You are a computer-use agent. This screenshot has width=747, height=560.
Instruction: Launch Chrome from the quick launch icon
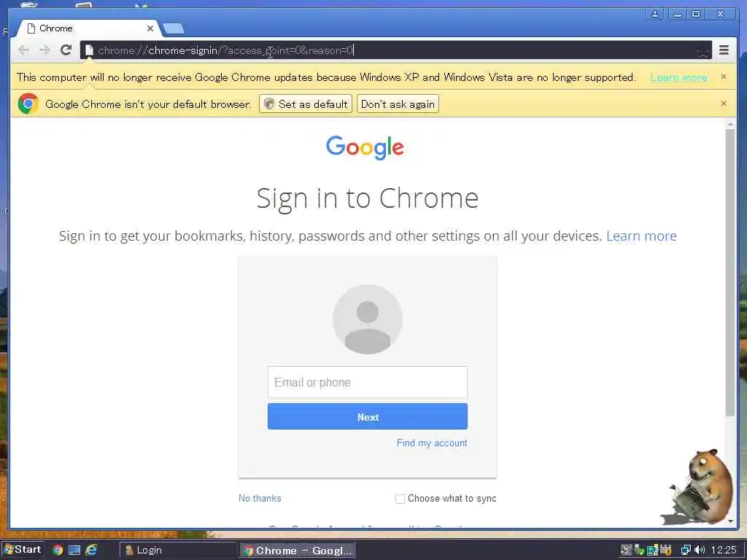tap(58, 550)
